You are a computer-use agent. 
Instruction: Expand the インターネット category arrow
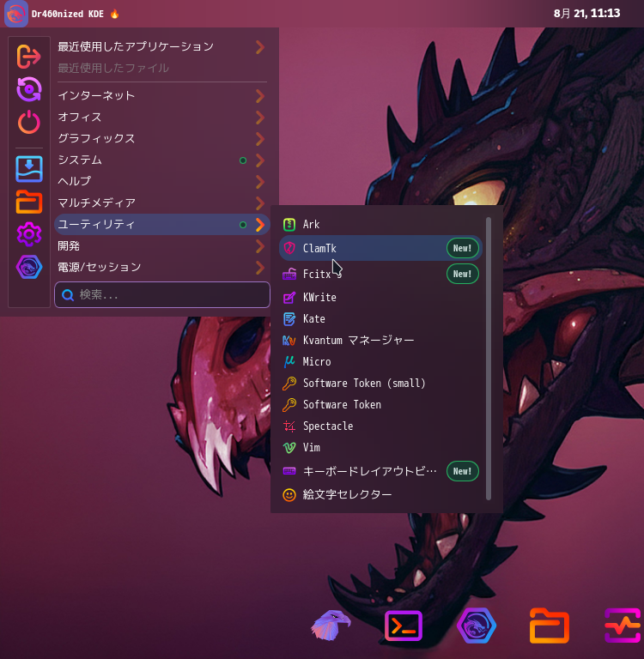[260, 96]
